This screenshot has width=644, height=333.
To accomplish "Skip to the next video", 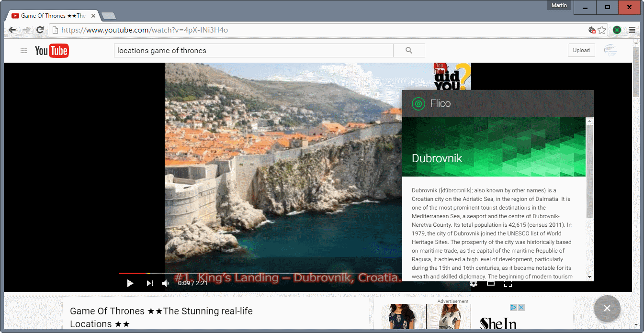I will pyautogui.click(x=149, y=283).
